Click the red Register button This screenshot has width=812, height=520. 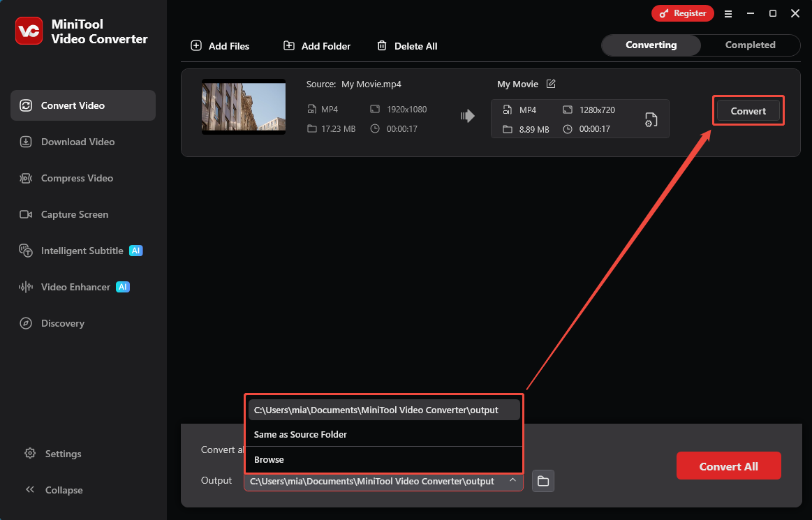point(683,13)
